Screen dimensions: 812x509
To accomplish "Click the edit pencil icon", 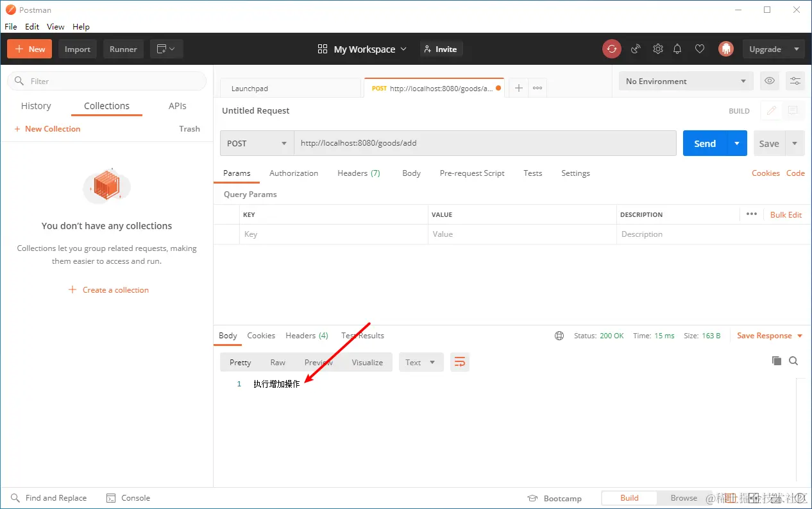I will tap(772, 110).
